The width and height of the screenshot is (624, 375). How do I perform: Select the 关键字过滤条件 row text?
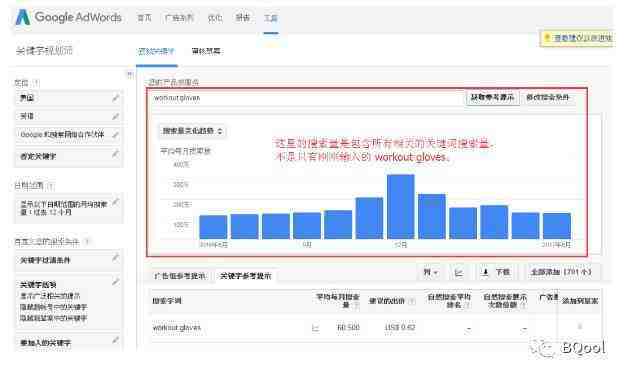pos(45,260)
